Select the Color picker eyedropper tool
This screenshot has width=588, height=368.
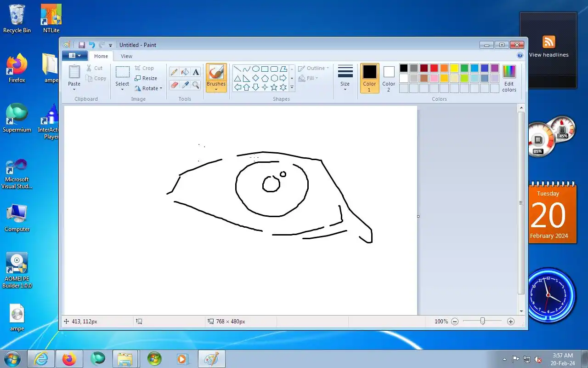185,85
